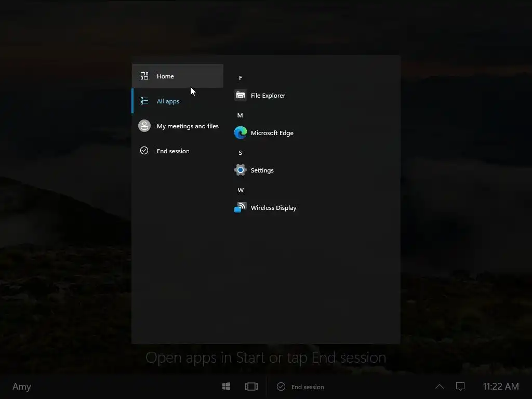Viewport: 532px width, 399px height.
Task: Click the checkmark icon beside End session in menu
Action: [x=144, y=150]
